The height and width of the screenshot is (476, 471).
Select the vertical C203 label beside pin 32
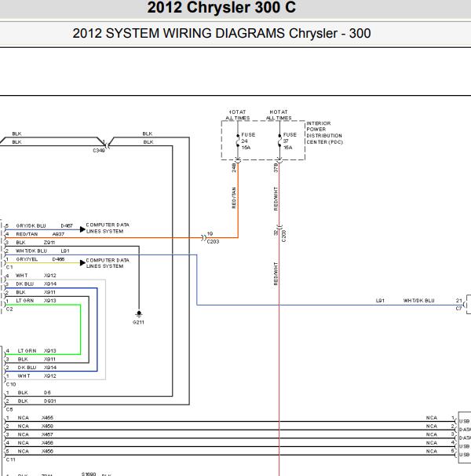tap(283, 236)
